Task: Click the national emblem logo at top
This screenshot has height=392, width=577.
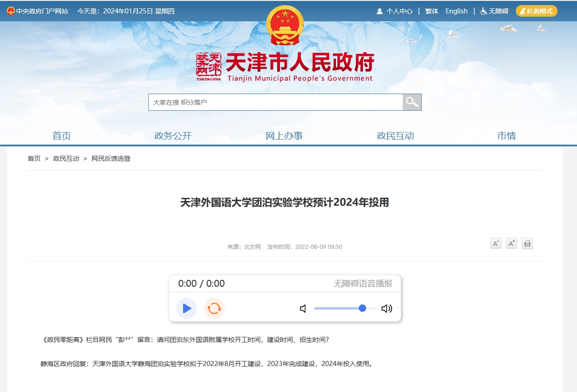Action: (x=285, y=25)
